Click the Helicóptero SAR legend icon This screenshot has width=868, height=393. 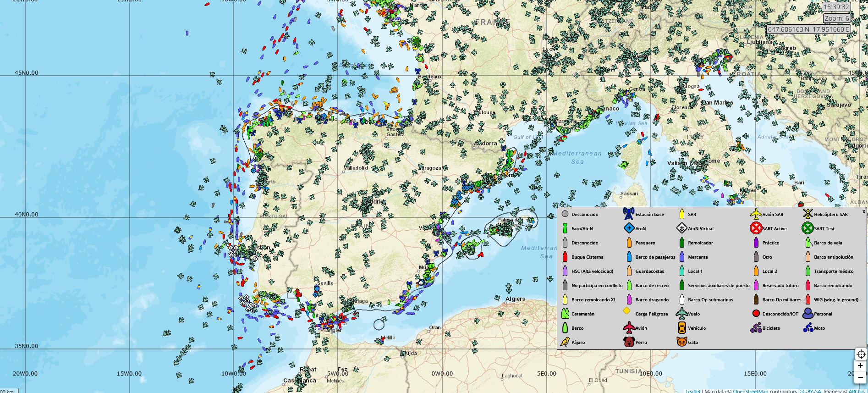click(808, 214)
